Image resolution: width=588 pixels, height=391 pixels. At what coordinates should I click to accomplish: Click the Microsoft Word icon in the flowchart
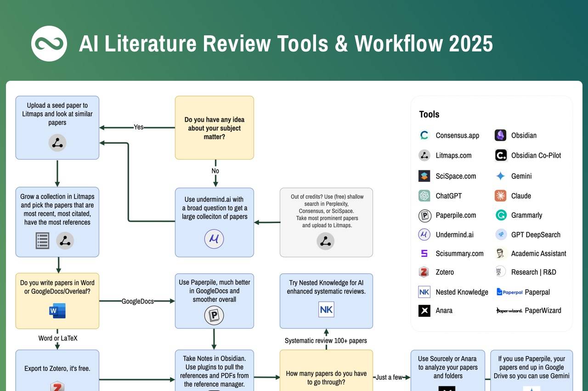click(57, 311)
